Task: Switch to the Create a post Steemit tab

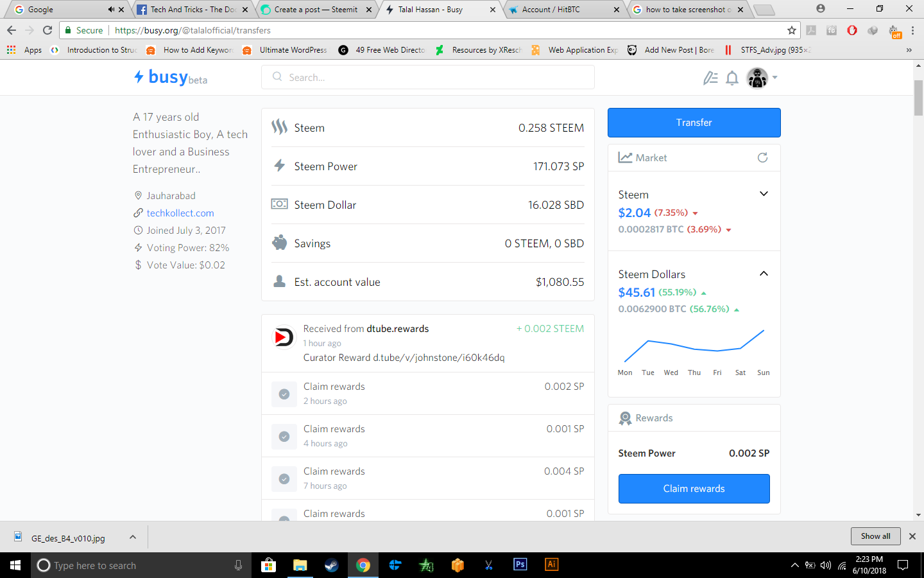Action: coord(314,10)
